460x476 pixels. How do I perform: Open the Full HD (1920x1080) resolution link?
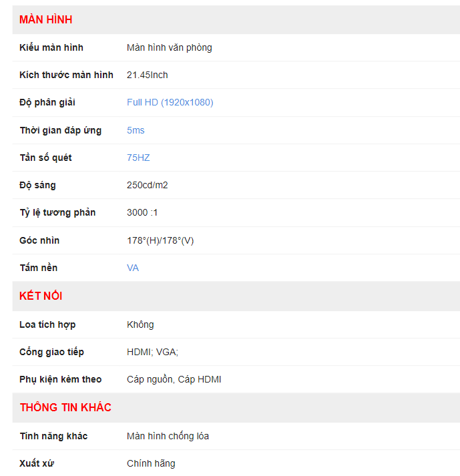(170, 102)
